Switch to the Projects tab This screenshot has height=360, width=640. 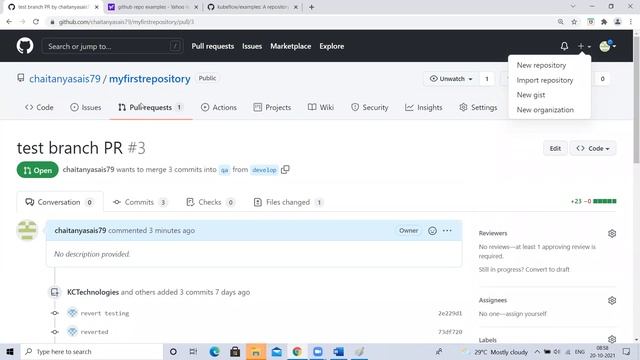click(x=272, y=107)
